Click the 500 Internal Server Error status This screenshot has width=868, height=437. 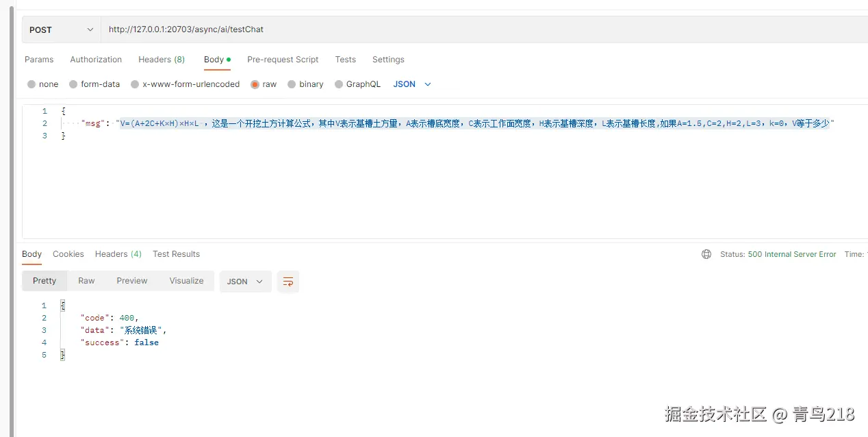[792, 254]
